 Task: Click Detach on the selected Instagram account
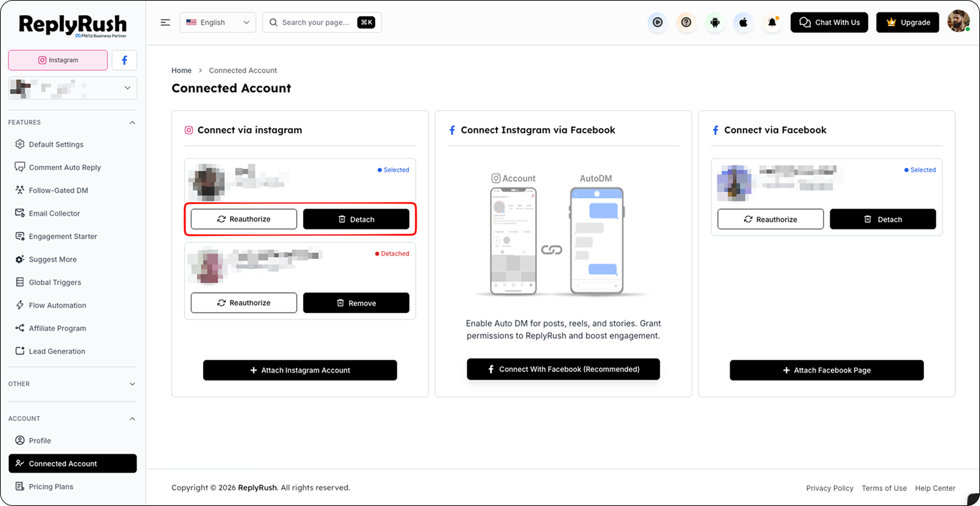(x=356, y=219)
